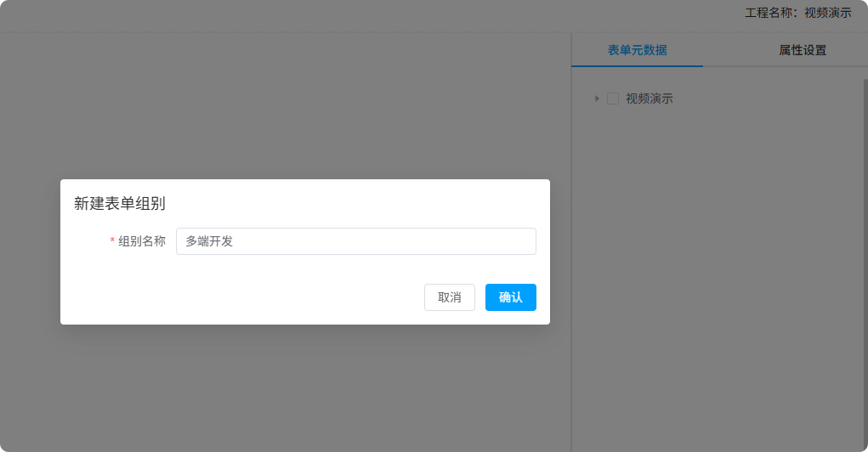
Task: Click the 新建表单组别 dialog title
Action: (x=120, y=203)
